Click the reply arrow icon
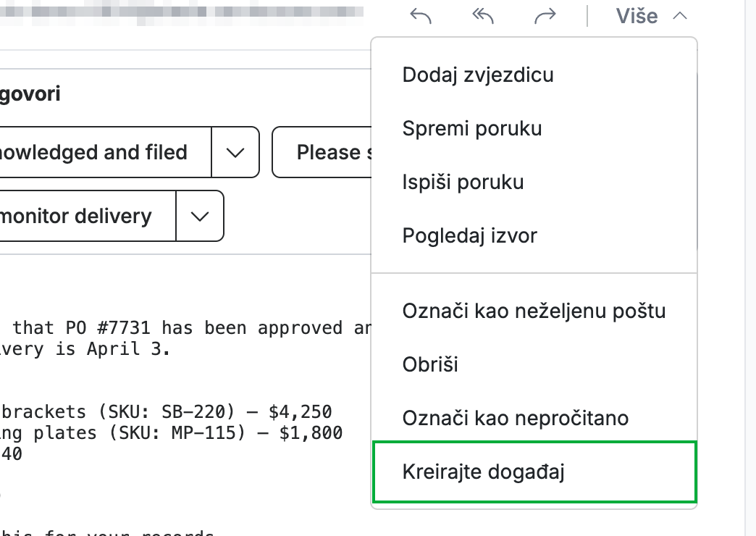The width and height of the screenshot is (756, 536). coord(421,17)
